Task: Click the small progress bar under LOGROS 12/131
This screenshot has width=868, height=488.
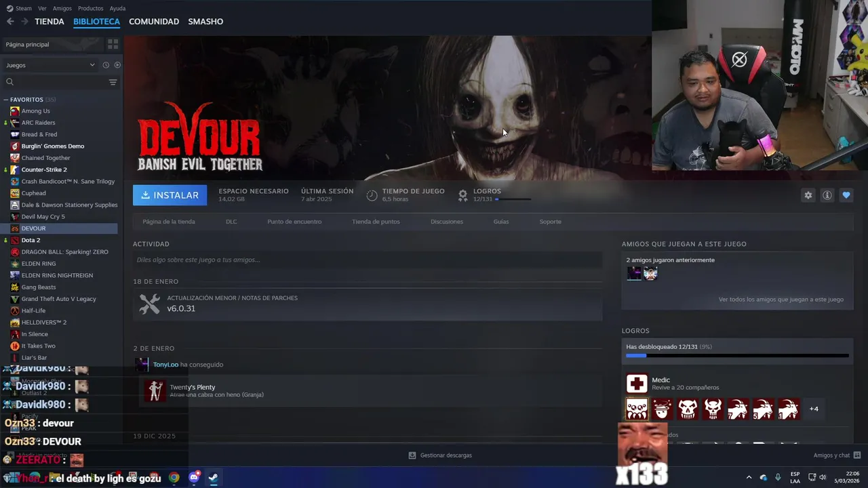Action: click(x=513, y=199)
